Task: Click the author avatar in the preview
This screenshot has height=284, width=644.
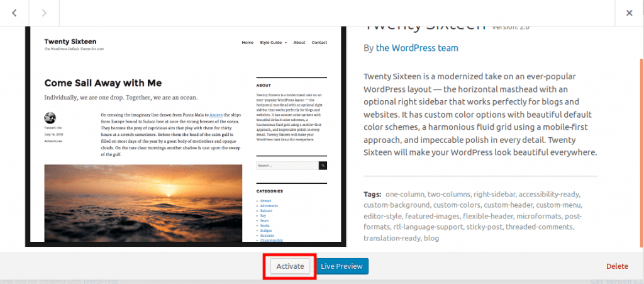Action: (x=50, y=118)
